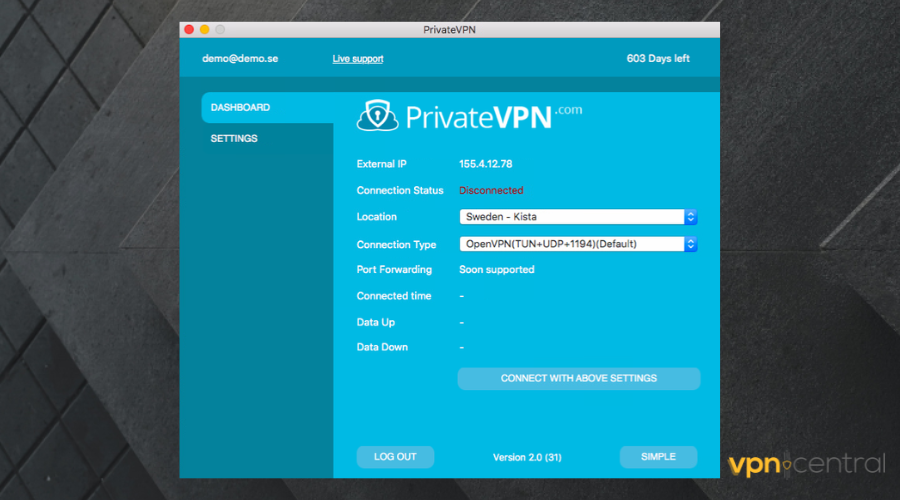Image resolution: width=900 pixels, height=500 pixels.
Task: Click the red close window button
Action: [x=189, y=29]
